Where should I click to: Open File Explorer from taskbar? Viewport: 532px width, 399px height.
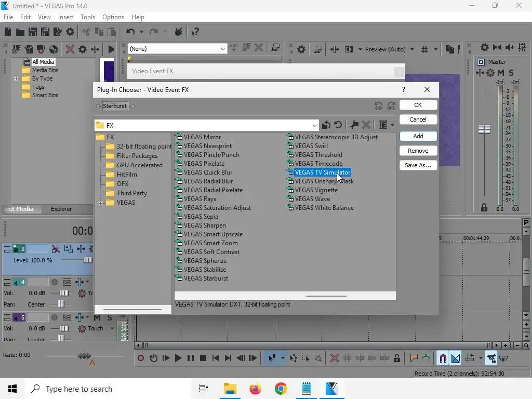pyautogui.click(x=230, y=389)
